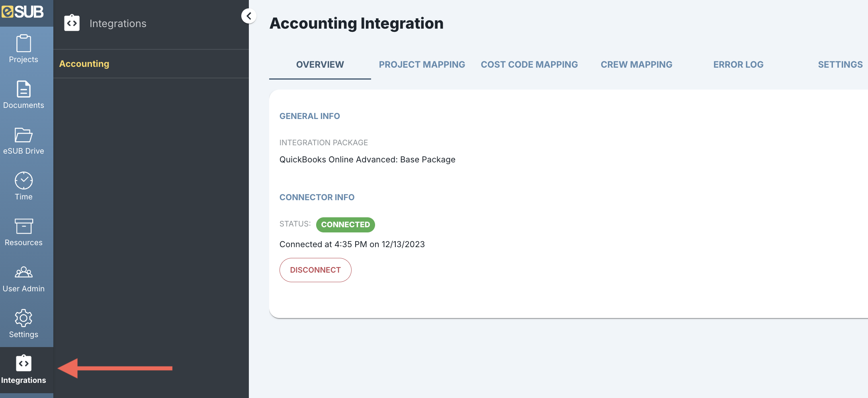The width and height of the screenshot is (868, 398).
Task: Click the Integrations panel header icon
Action: tap(72, 23)
